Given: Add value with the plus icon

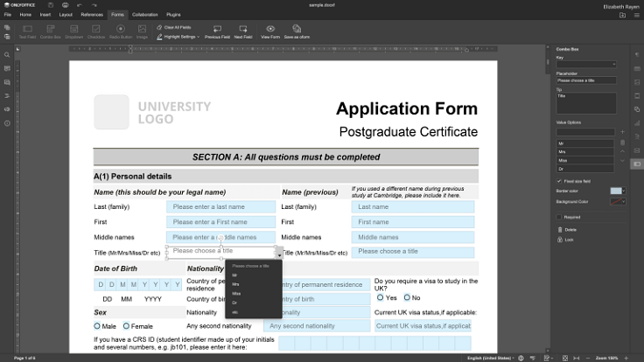Looking at the screenshot, I should point(622,132).
